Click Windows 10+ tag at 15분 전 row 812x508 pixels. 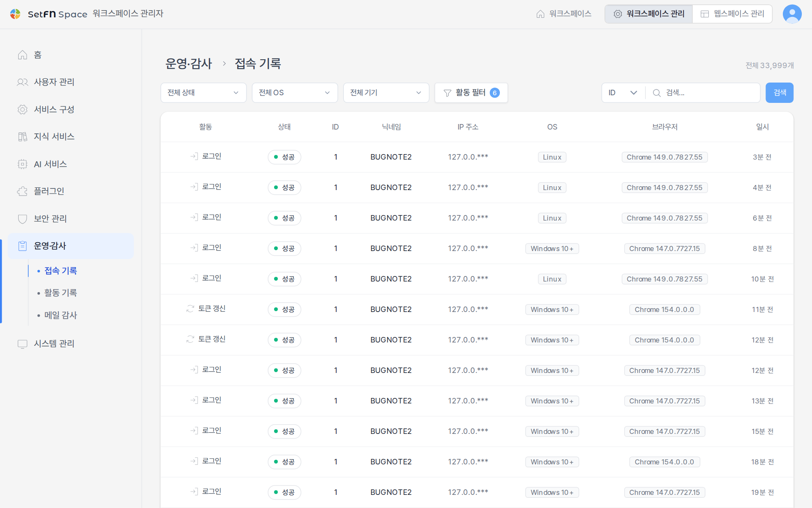pos(552,431)
